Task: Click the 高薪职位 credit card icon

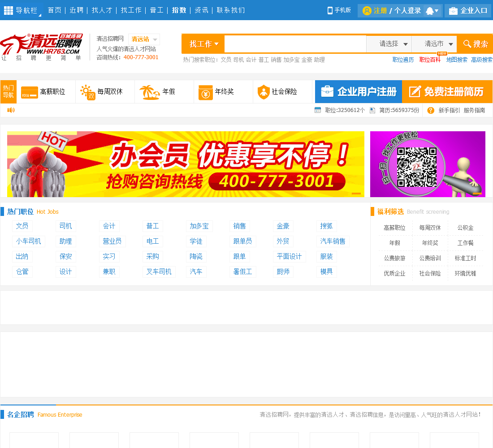Action: pos(30,92)
